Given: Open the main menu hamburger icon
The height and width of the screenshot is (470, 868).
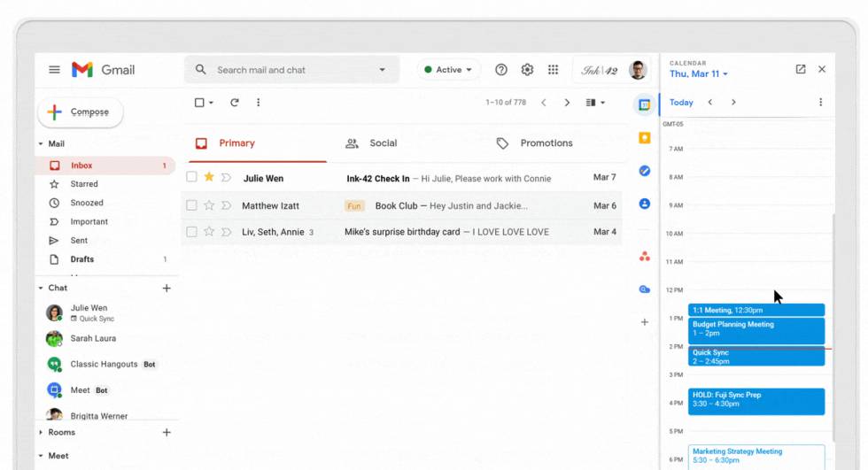Looking at the screenshot, I should [x=54, y=70].
